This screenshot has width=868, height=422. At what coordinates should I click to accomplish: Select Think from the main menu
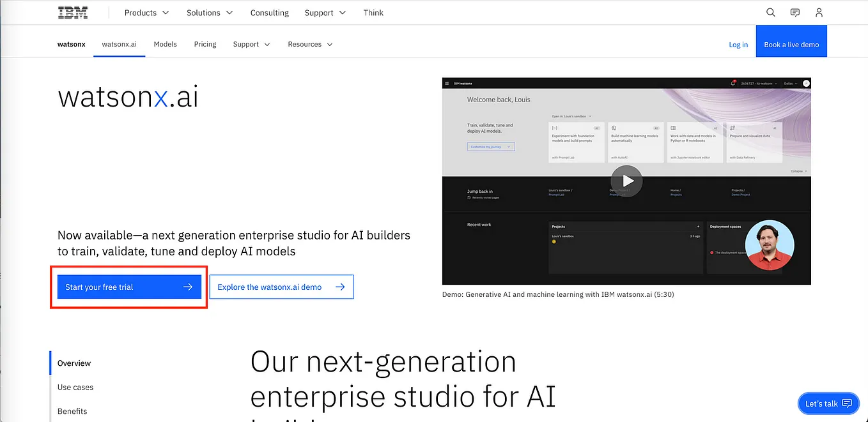(373, 12)
